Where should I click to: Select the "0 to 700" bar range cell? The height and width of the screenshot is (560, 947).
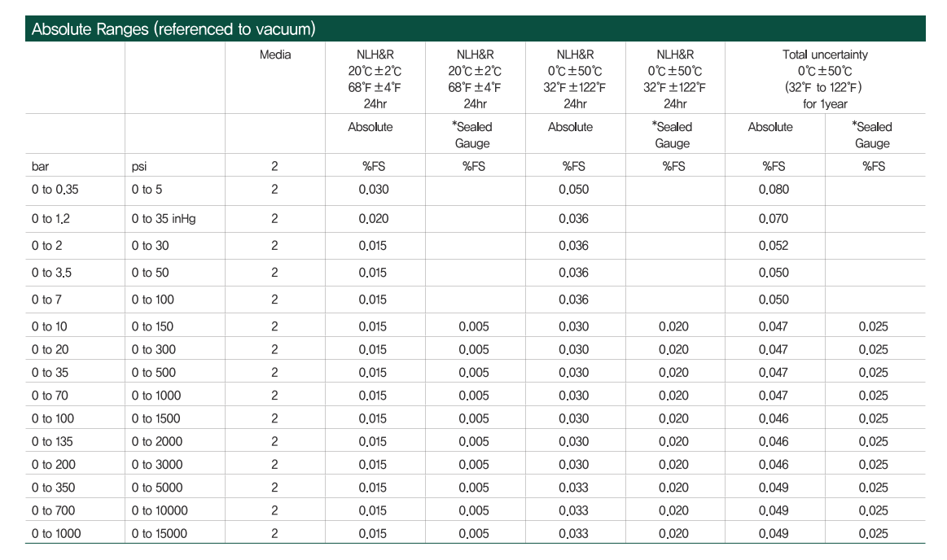tap(53, 510)
